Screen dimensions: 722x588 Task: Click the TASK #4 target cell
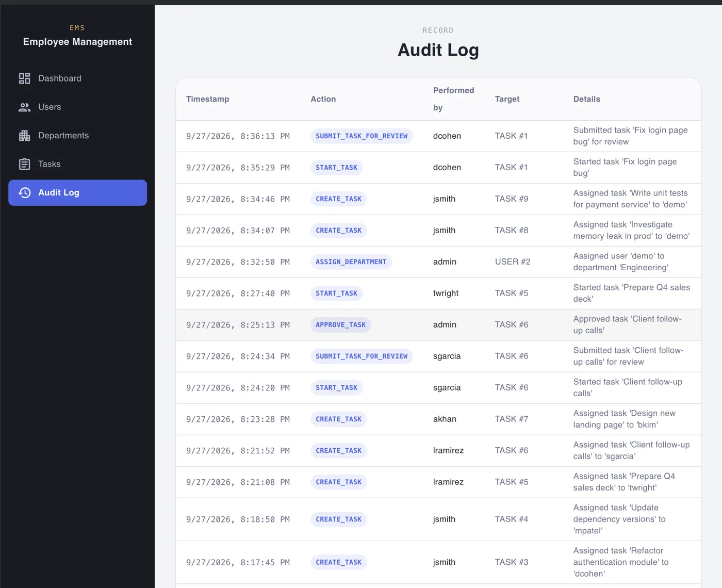(x=512, y=519)
